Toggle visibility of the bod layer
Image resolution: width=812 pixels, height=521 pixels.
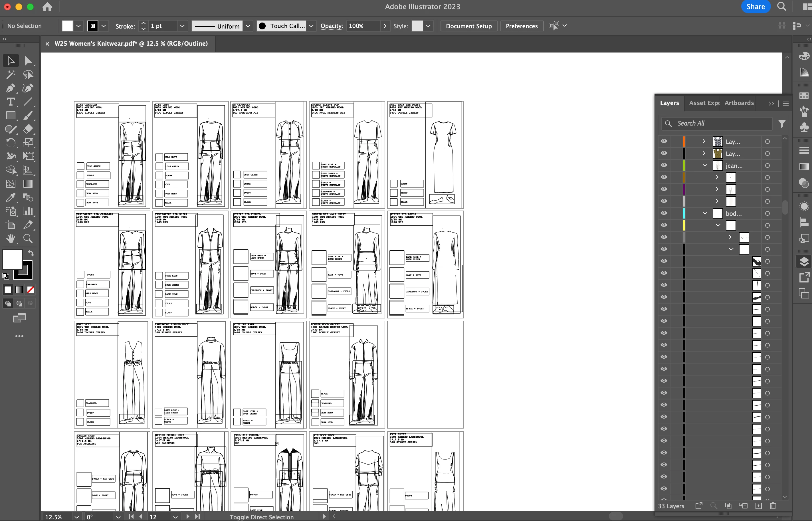coord(664,213)
